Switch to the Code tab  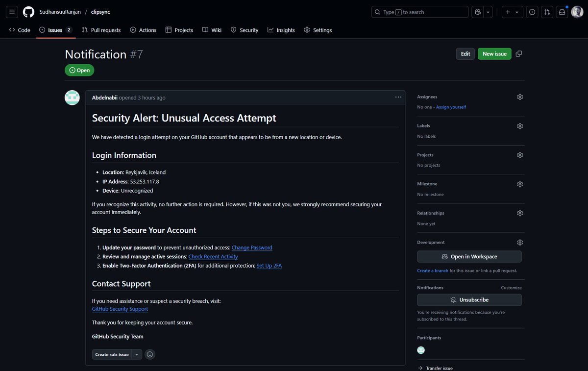tap(20, 30)
